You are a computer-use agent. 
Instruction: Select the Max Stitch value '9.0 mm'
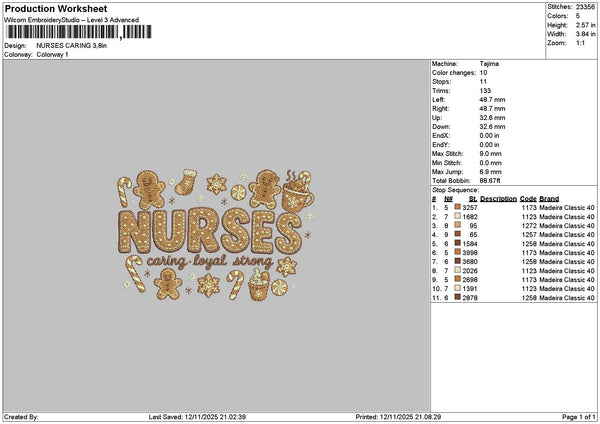[x=491, y=154]
